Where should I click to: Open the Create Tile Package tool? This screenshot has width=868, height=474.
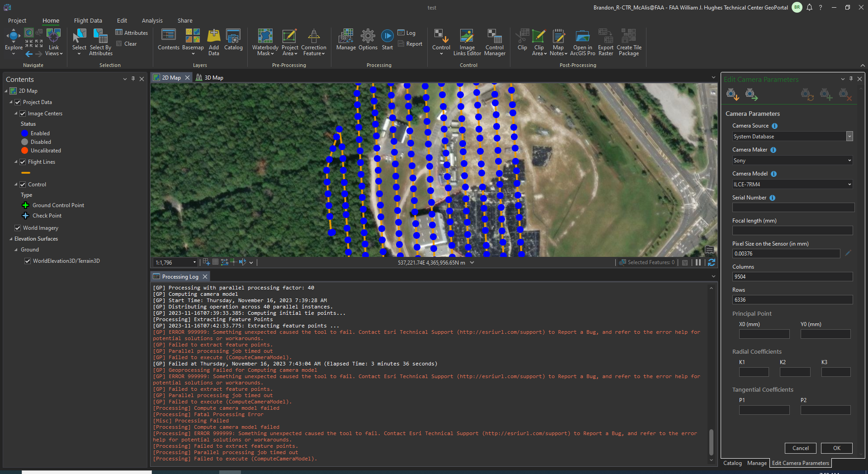click(628, 41)
